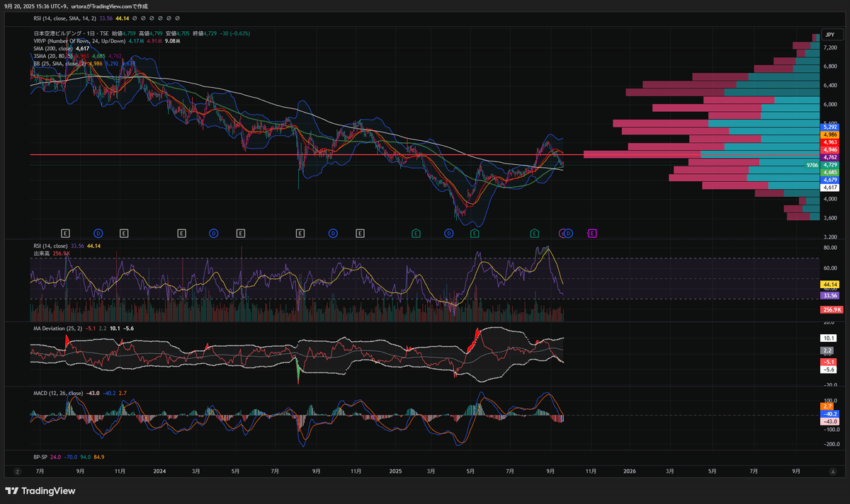Click the 9706 volume profile label
This screenshot has height=504, width=850.
pyautogui.click(x=812, y=164)
